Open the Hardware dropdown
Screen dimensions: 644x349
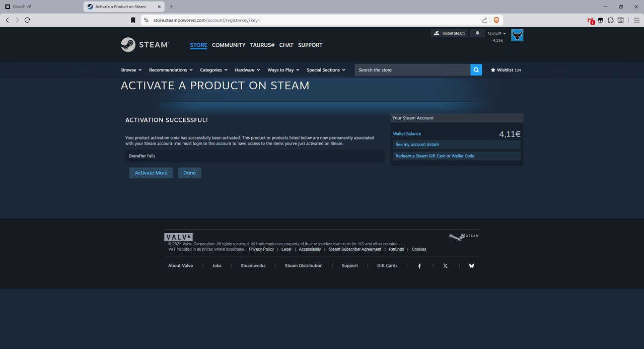(x=247, y=70)
